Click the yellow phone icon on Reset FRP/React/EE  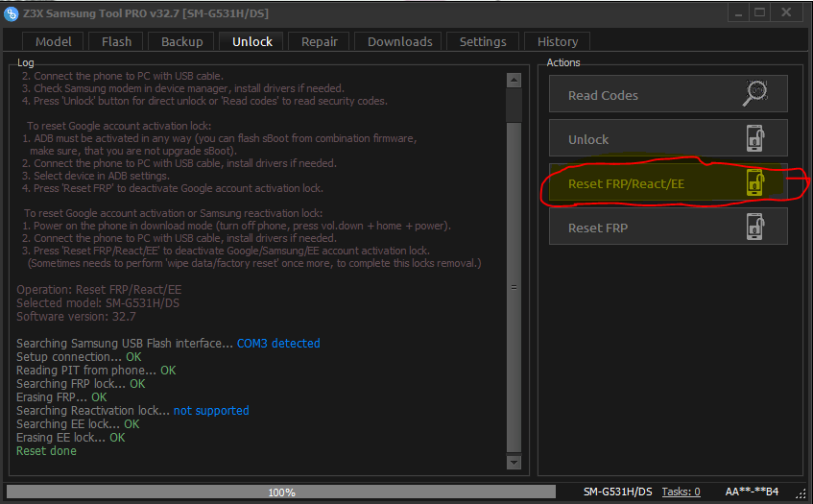755,182
